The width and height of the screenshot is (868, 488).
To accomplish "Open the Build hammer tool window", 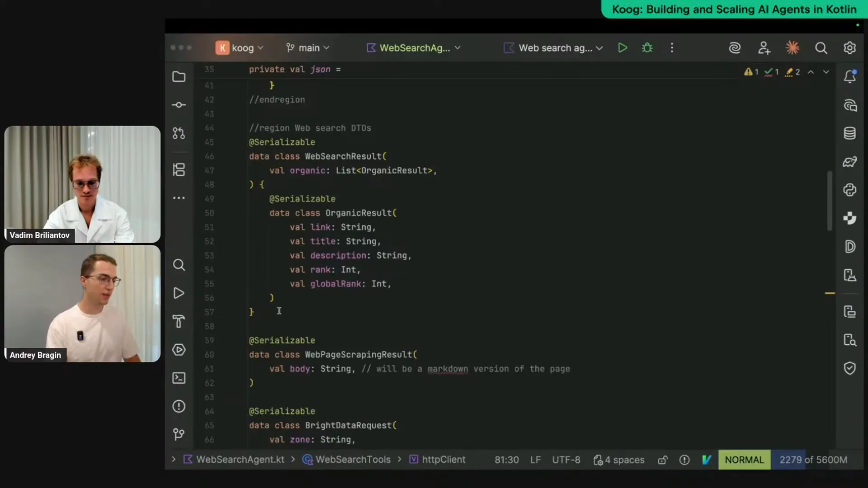I will point(179,321).
